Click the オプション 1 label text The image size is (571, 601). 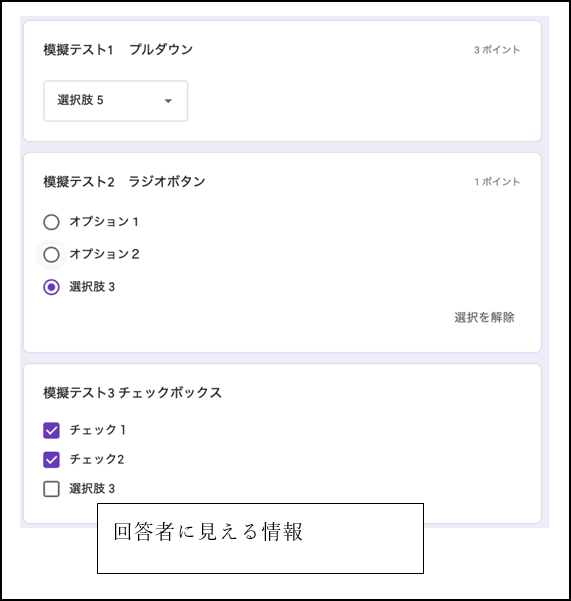tap(104, 222)
